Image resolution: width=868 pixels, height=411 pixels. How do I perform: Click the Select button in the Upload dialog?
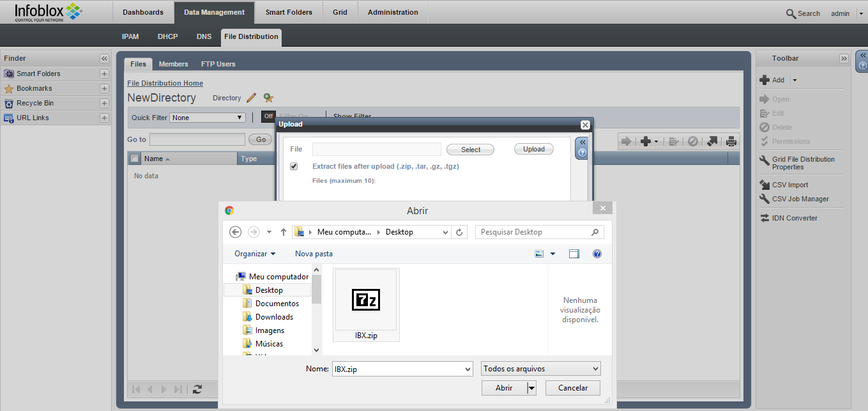click(x=470, y=149)
